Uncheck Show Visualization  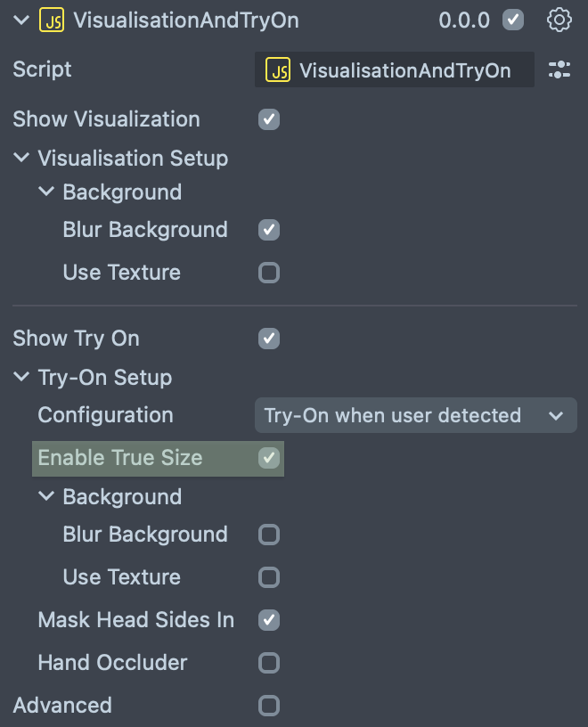pyautogui.click(x=269, y=119)
